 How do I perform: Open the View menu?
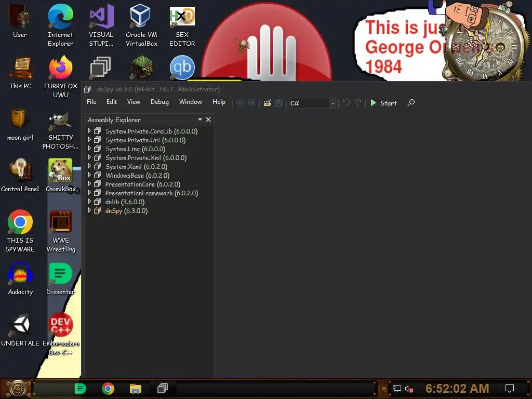[x=134, y=102]
